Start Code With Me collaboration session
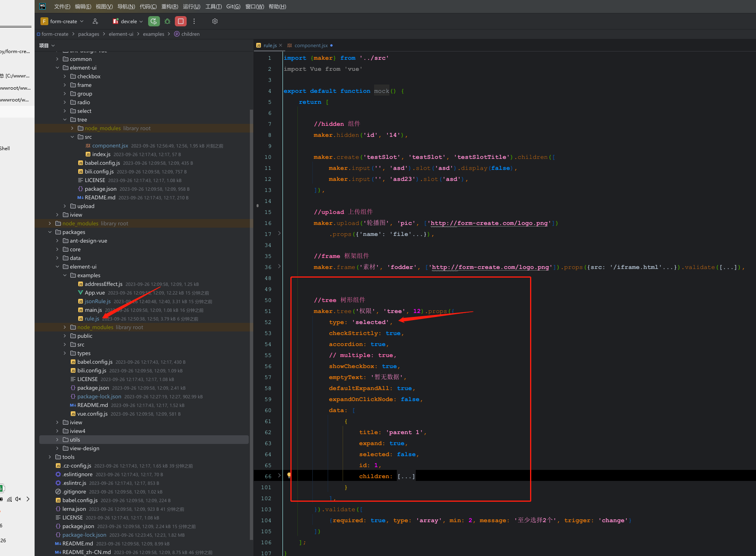The height and width of the screenshot is (556, 756). [x=95, y=21]
